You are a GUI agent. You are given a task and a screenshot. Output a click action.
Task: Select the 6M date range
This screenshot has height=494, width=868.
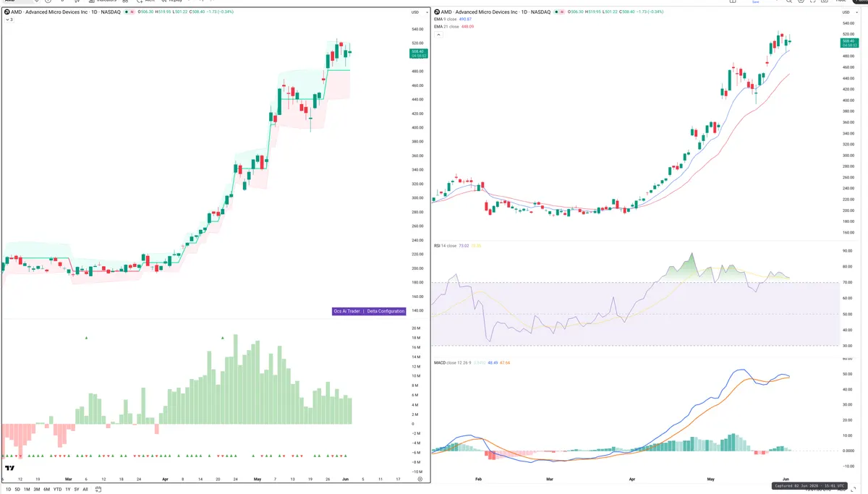pos(46,490)
